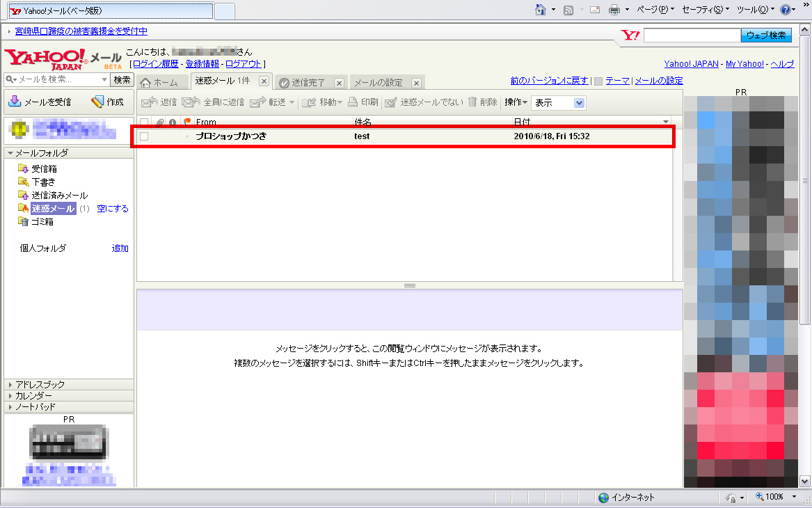Image resolution: width=812 pixels, height=508 pixels.
Task: Click 追加 to add a personal folder
Action: pos(120,248)
